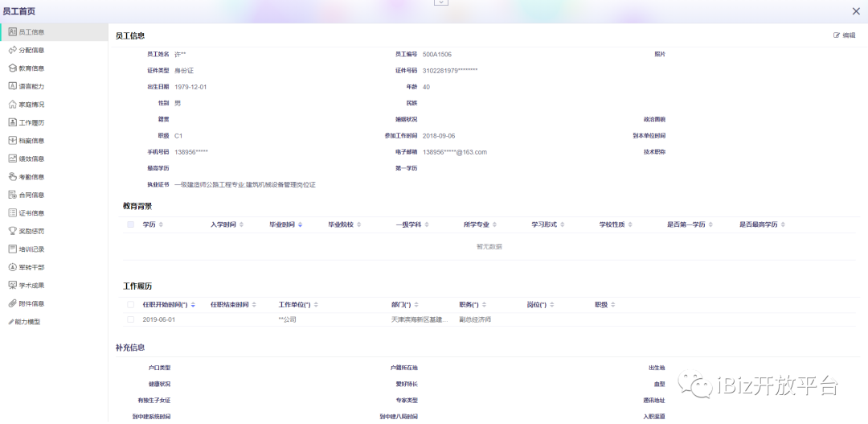Open 合同信息 document icon
Image resolution: width=868 pixels, height=424 pixels.
tap(13, 195)
